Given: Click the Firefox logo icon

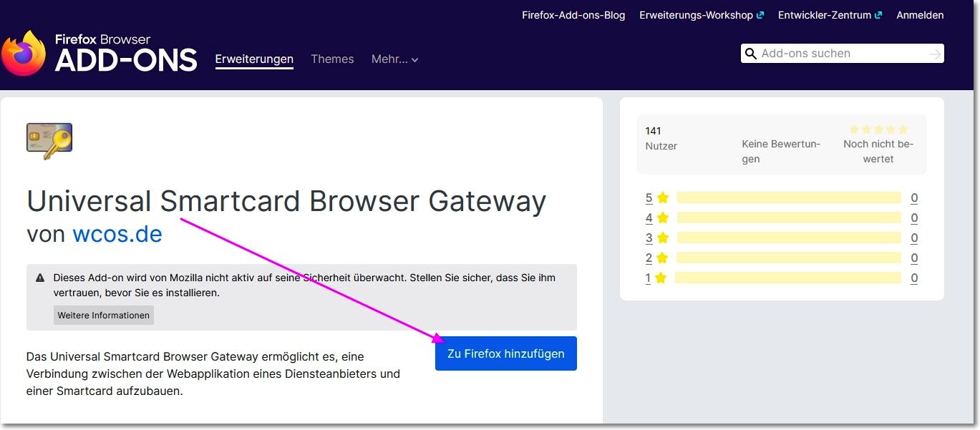Looking at the screenshot, I should point(24,54).
